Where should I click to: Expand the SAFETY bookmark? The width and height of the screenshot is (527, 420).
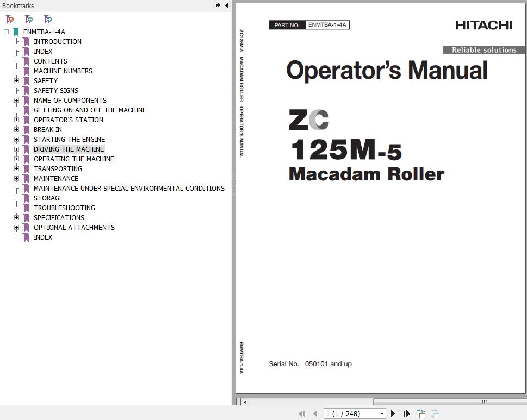tap(16, 80)
